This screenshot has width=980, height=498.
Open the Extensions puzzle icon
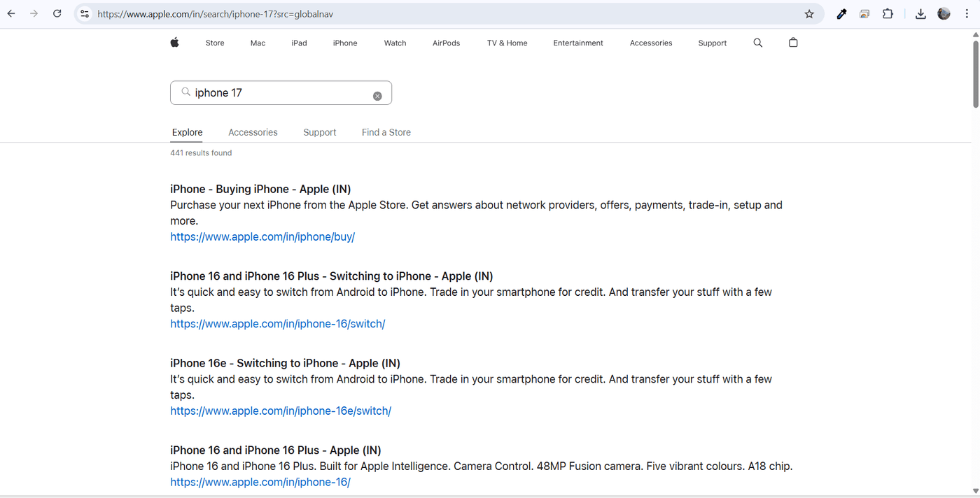pos(888,14)
